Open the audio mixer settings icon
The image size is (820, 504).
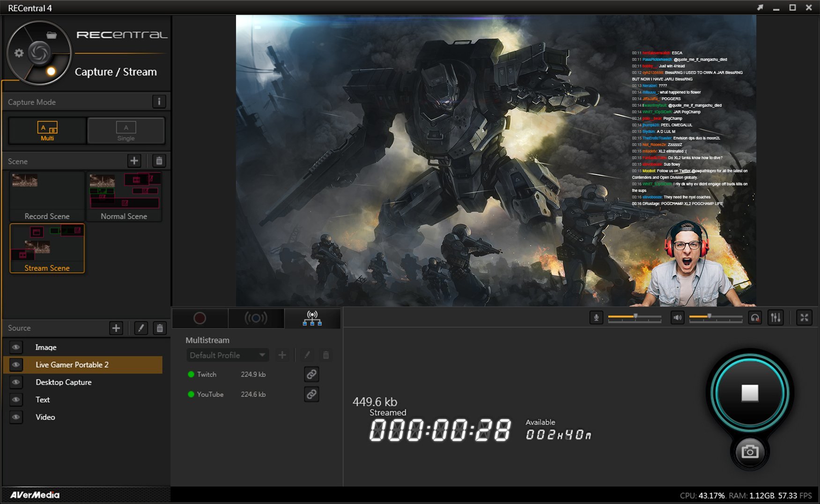tap(776, 318)
